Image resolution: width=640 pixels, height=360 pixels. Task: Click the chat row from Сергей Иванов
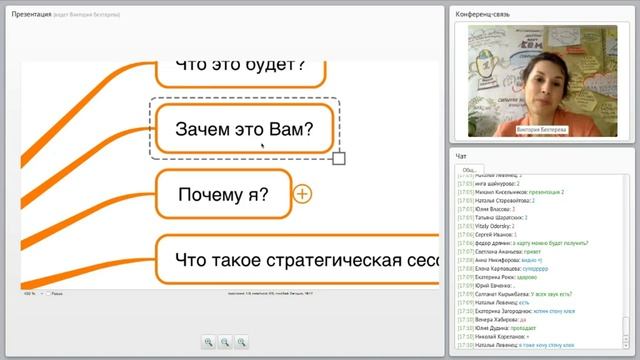(487, 235)
